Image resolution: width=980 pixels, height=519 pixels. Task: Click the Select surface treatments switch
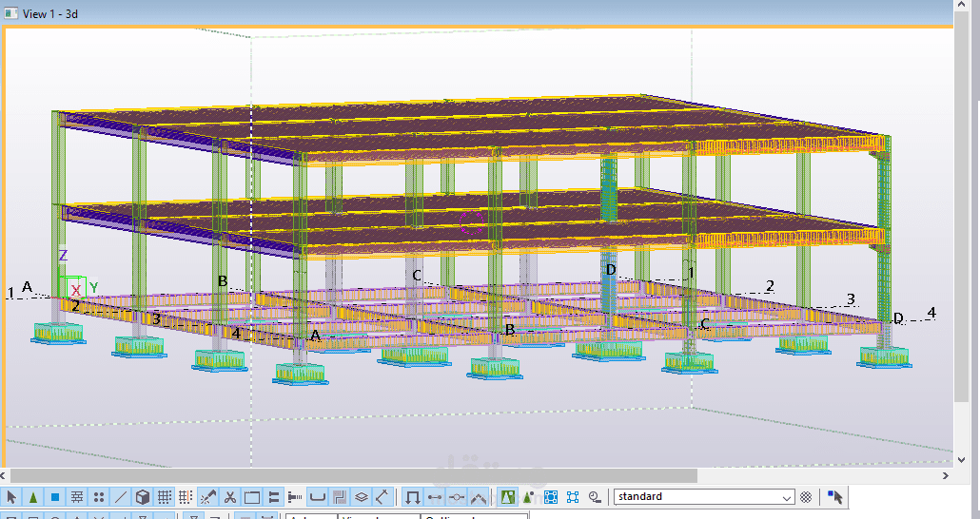click(x=77, y=497)
